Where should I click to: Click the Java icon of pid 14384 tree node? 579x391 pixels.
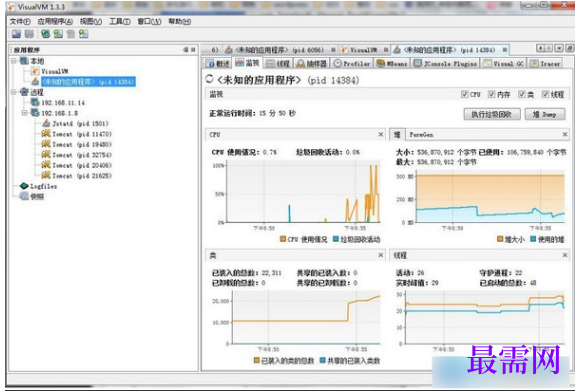click(35, 81)
